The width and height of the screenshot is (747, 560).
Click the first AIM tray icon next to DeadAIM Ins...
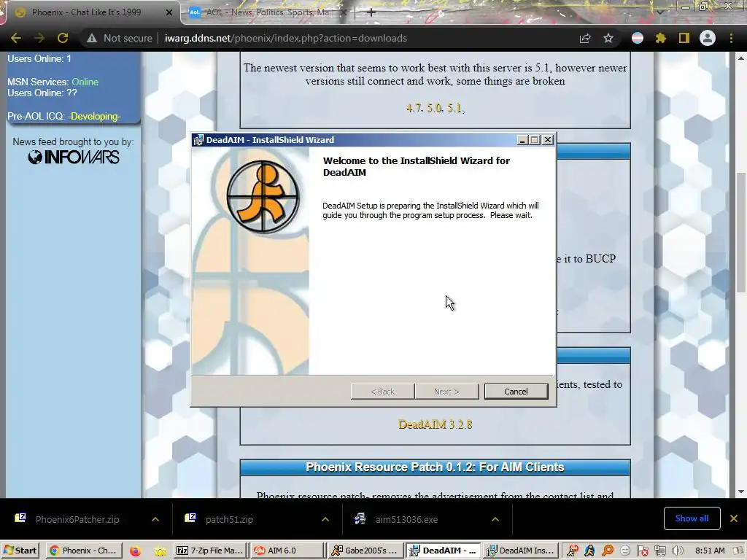(572, 551)
